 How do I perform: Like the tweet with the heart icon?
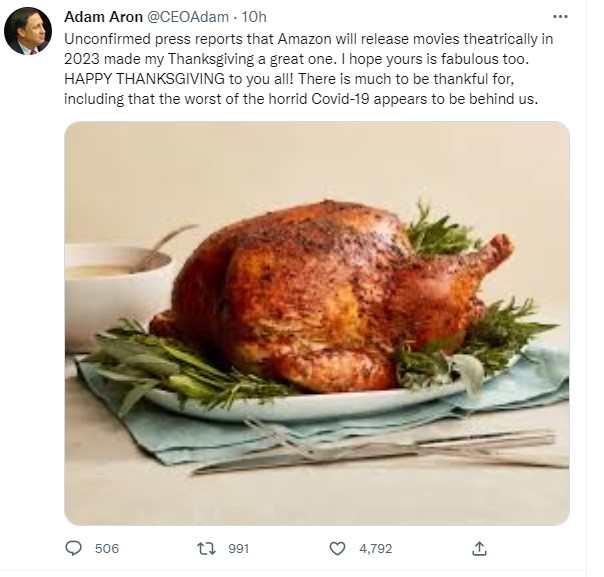point(339,548)
